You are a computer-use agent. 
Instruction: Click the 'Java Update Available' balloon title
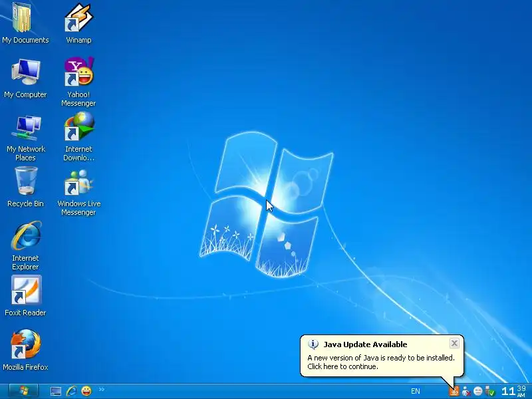(365, 344)
